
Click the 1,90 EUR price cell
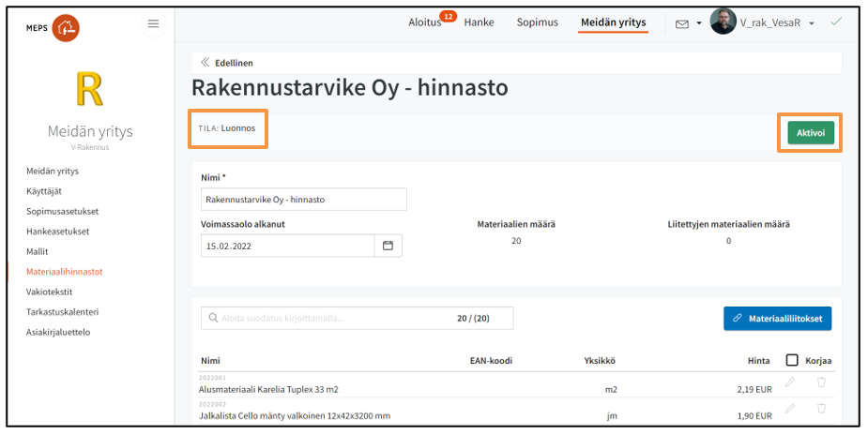point(754,416)
